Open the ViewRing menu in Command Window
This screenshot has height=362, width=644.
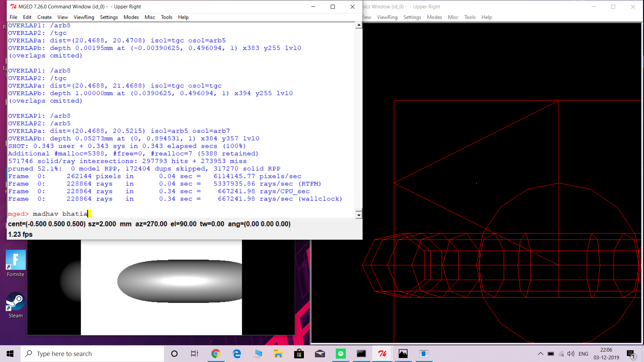pyautogui.click(x=84, y=17)
